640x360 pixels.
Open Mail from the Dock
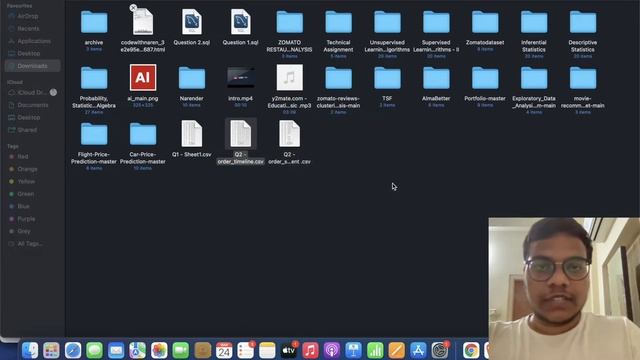pyautogui.click(x=116, y=350)
